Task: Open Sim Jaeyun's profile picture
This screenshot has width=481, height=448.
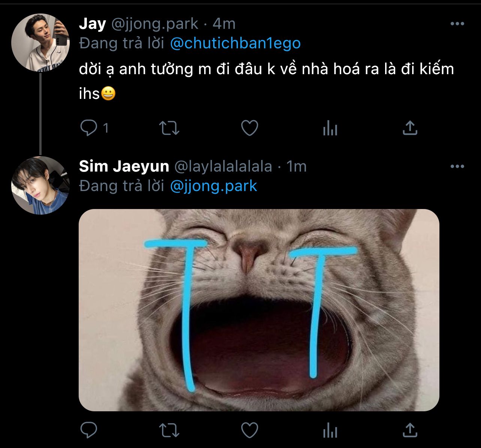Action: 40,185
